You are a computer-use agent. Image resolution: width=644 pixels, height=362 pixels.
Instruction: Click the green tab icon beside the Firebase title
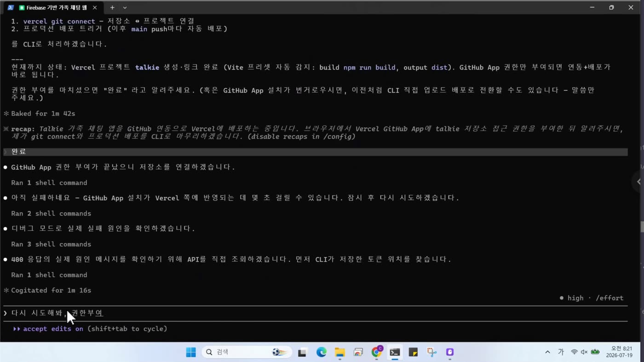coord(22,7)
